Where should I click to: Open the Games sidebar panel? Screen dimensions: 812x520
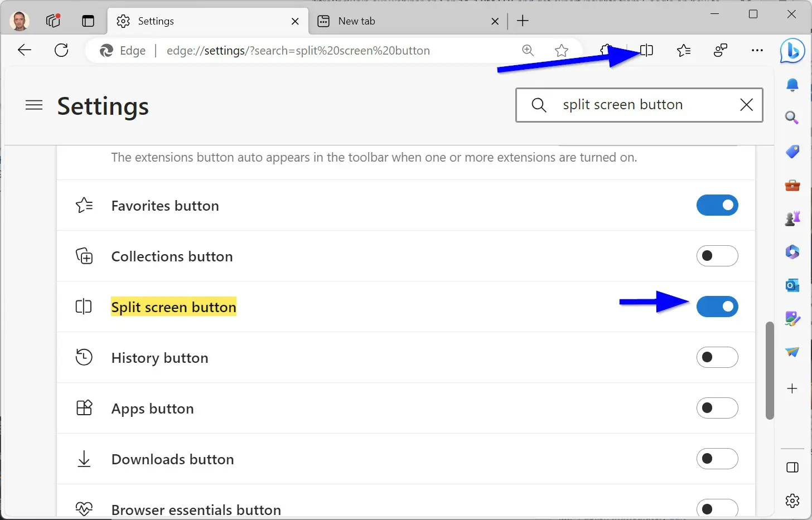pyautogui.click(x=792, y=218)
